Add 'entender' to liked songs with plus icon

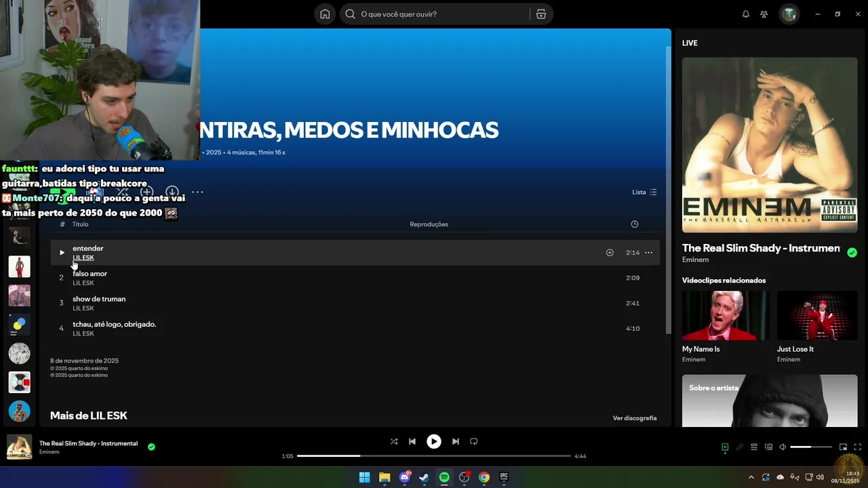pyautogui.click(x=610, y=253)
